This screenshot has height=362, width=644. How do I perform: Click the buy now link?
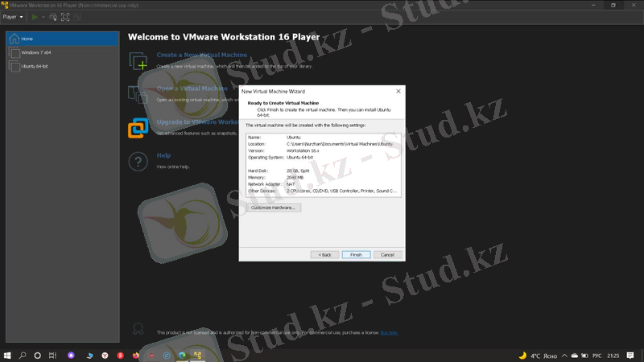click(x=389, y=333)
